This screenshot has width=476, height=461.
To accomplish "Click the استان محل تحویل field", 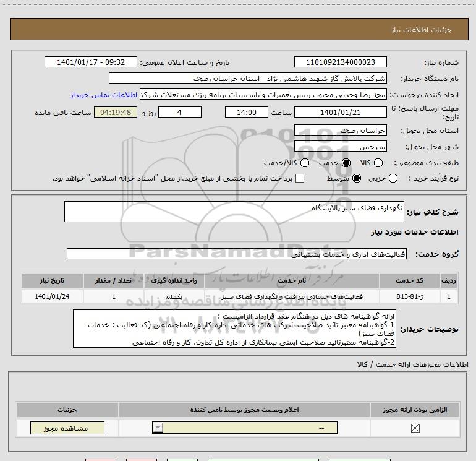I will pyautogui.click(x=340, y=130).
